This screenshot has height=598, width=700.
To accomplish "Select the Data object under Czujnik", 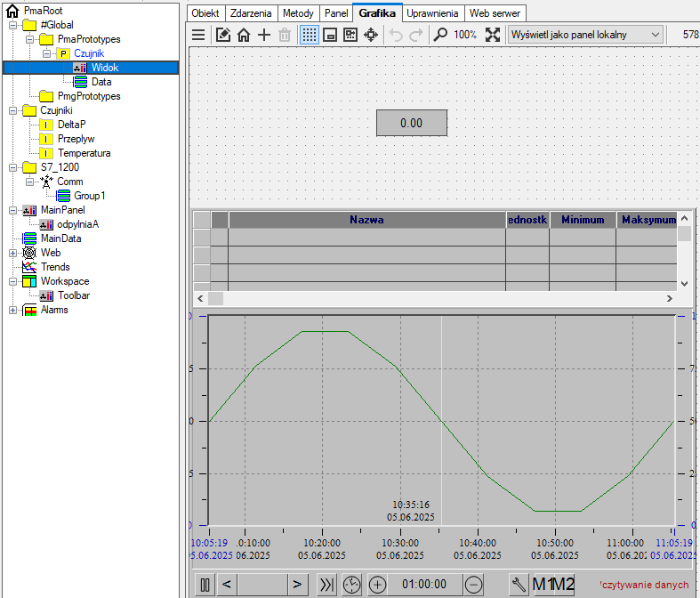I will pos(101,82).
